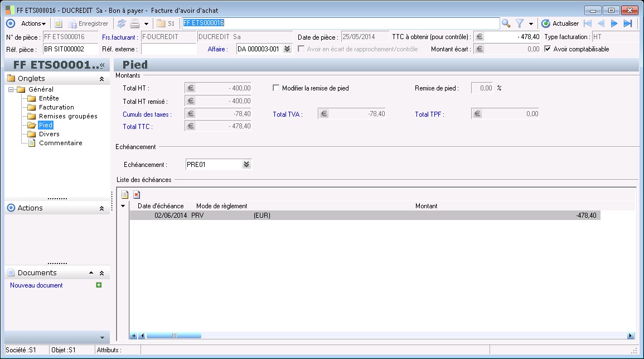This screenshot has width=644, height=359.
Task: Click the Réf. externe input field
Action: click(x=168, y=49)
